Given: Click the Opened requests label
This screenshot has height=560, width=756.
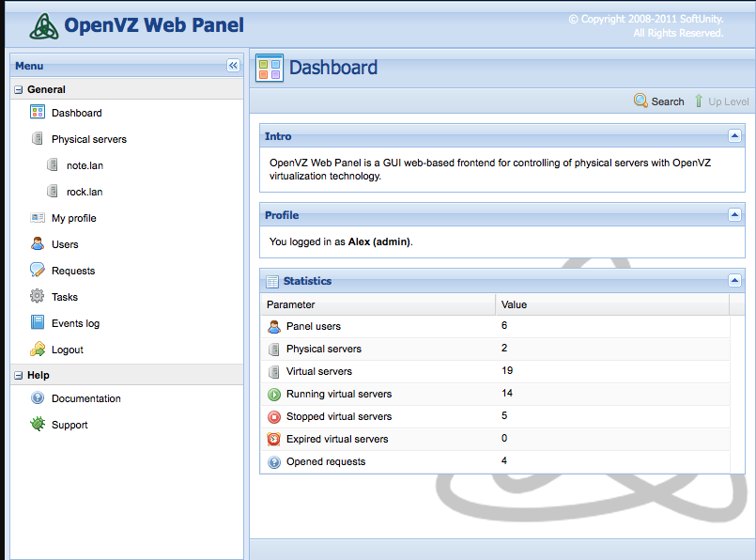Looking at the screenshot, I should point(326,462).
